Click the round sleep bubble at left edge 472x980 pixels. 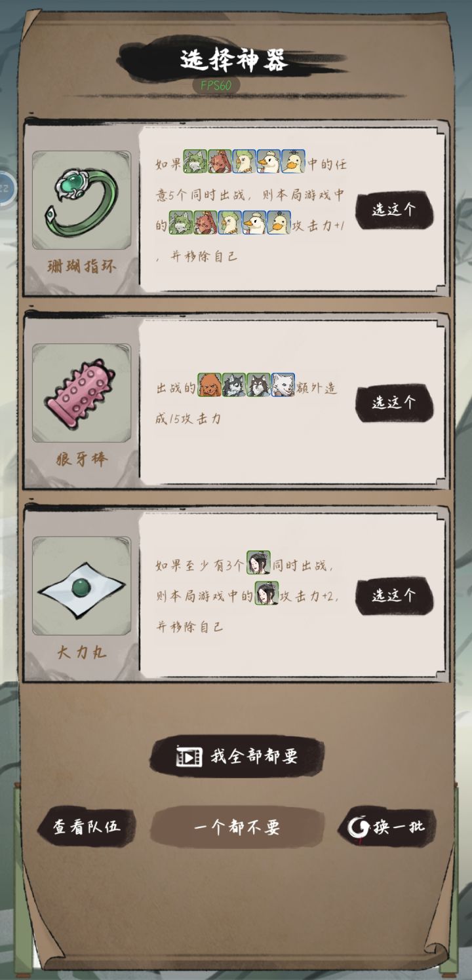point(5,188)
